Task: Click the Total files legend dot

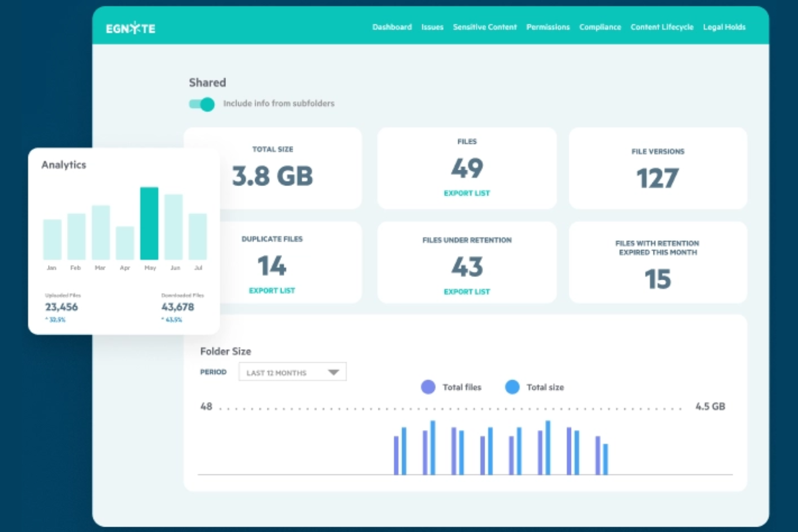Action: pyautogui.click(x=428, y=387)
